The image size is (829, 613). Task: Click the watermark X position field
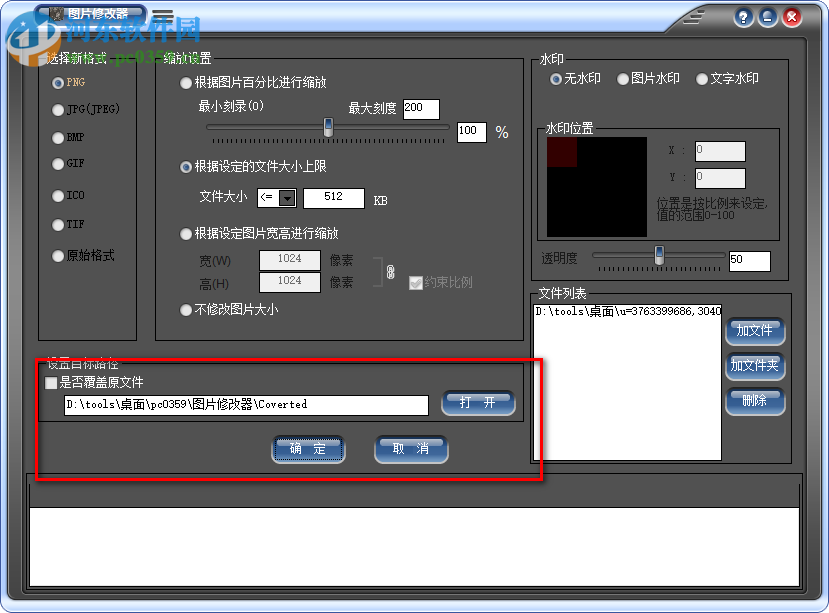tap(720, 151)
